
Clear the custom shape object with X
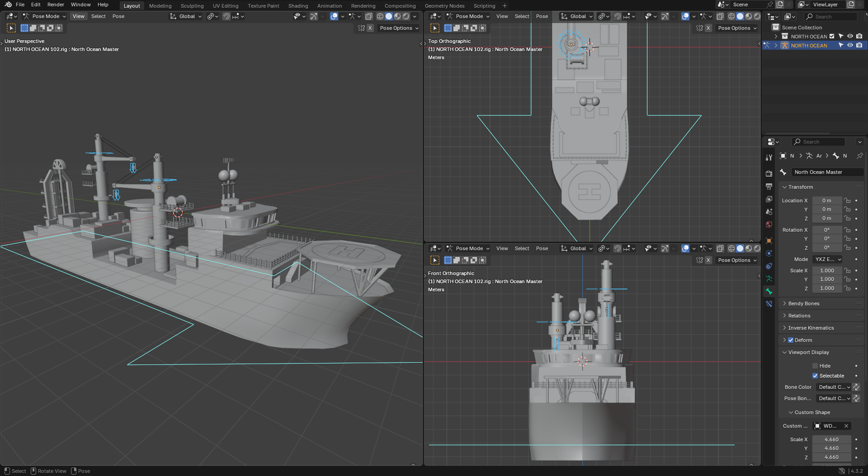tap(846, 426)
